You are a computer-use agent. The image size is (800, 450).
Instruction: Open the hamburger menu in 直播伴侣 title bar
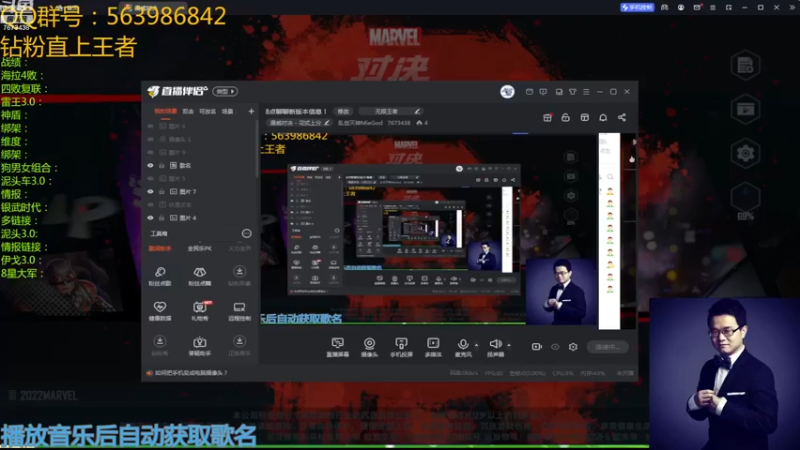pyautogui.click(x=586, y=92)
